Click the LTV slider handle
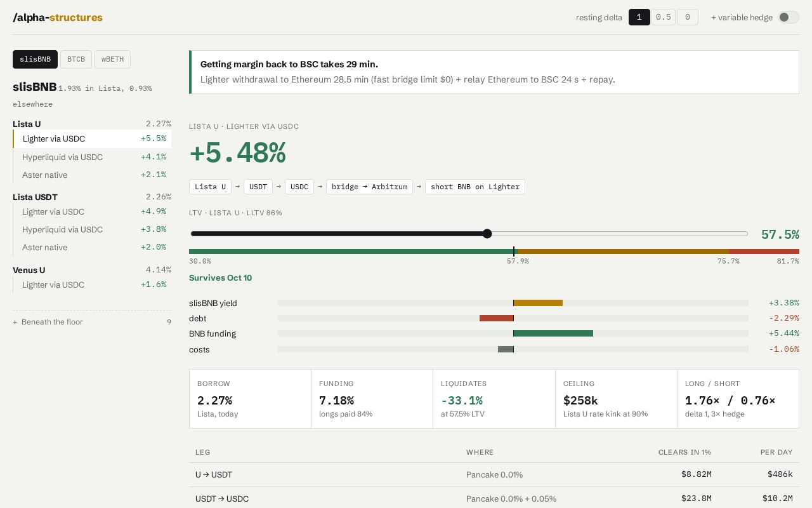Screen dimensions: 812x508 (487, 234)
